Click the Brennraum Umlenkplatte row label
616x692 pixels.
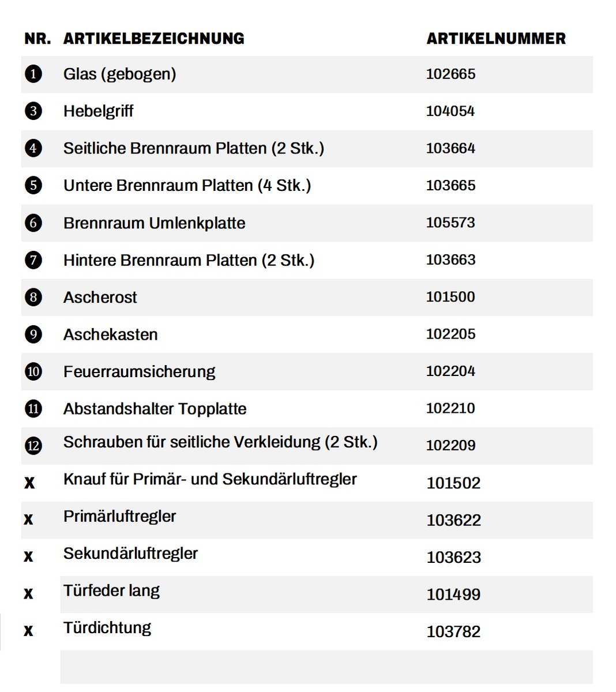[154, 223]
